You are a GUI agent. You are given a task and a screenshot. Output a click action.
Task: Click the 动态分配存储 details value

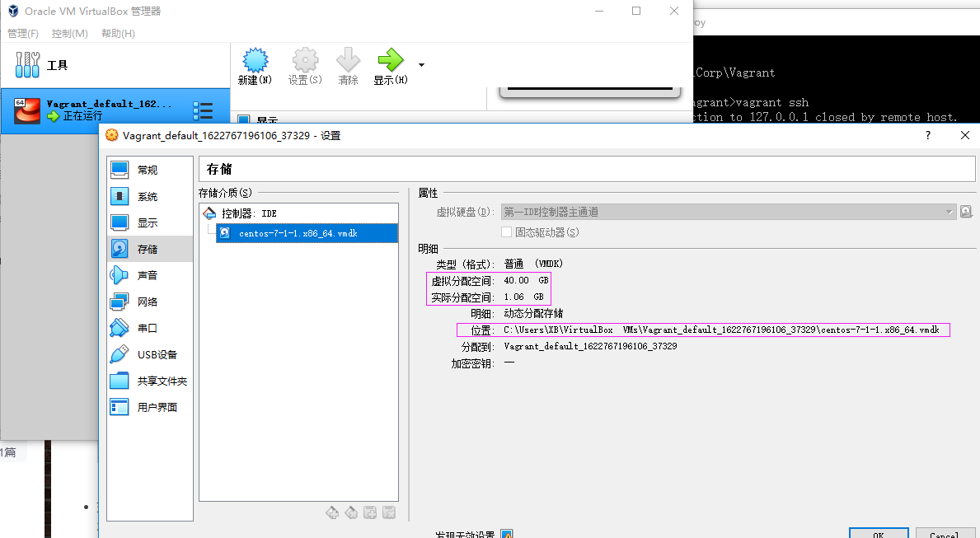click(x=533, y=313)
